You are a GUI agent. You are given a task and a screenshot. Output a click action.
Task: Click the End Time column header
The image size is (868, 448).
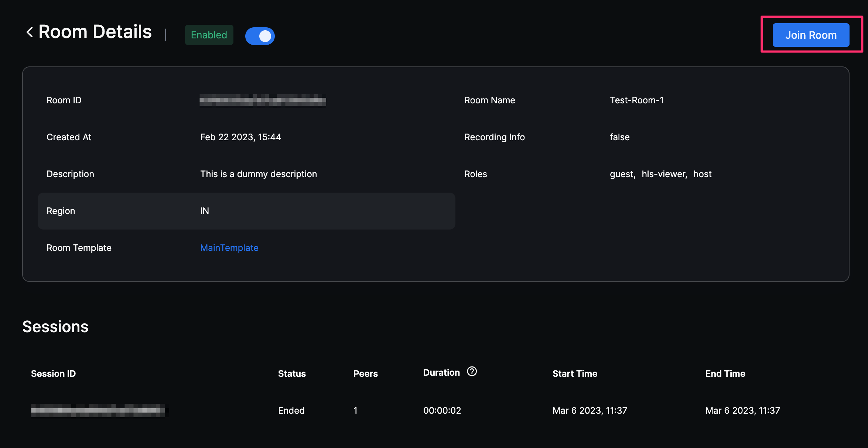(x=725, y=373)
